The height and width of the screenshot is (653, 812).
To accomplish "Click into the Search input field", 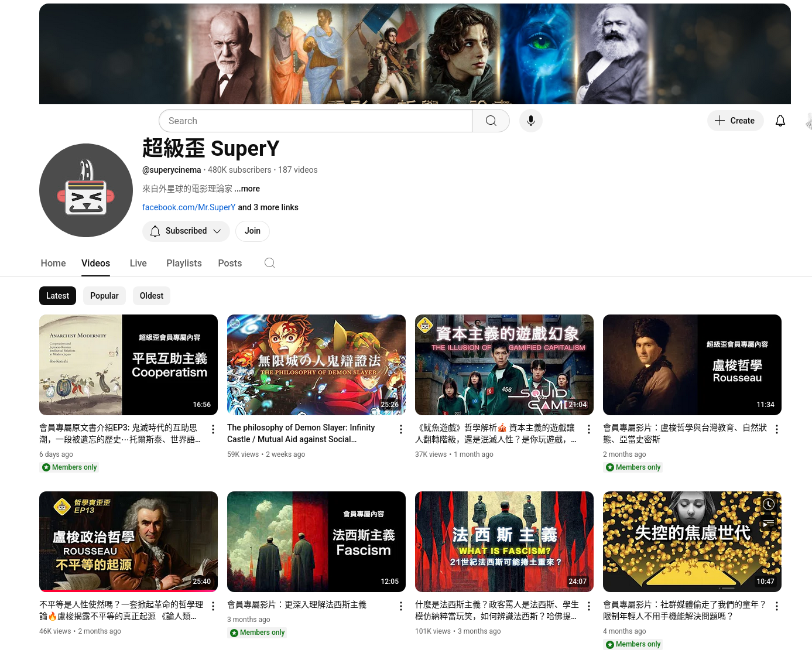I will coord(316,121).
